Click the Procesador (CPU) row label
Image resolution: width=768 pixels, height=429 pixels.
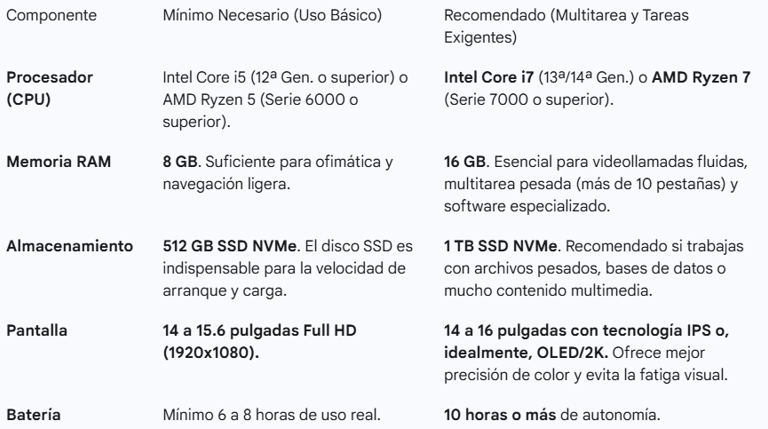(x=49, y=88)
